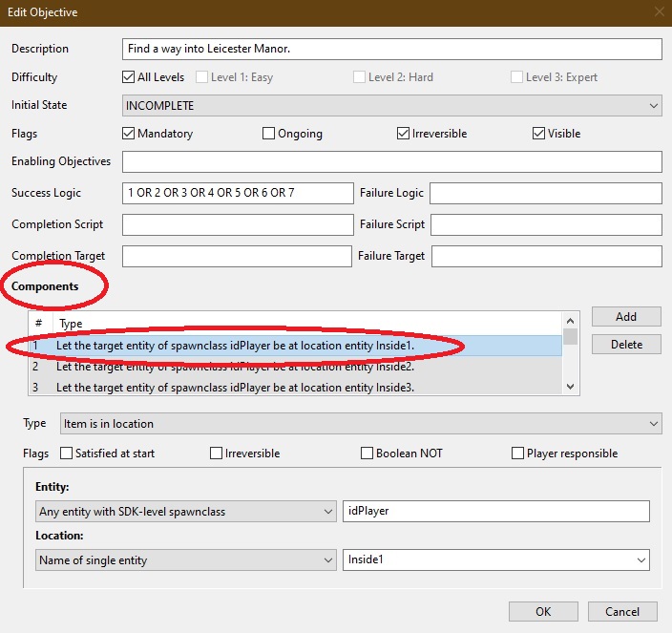672x633 pixels.
Task: Confirm changes with the OK button
Action: pyautogui.click(x=543, y=612)
